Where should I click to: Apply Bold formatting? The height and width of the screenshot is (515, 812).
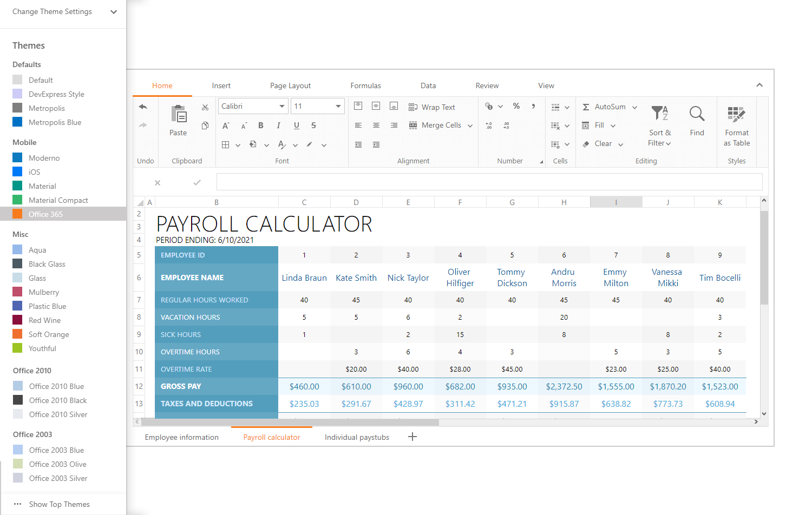(x=261, y=125)
